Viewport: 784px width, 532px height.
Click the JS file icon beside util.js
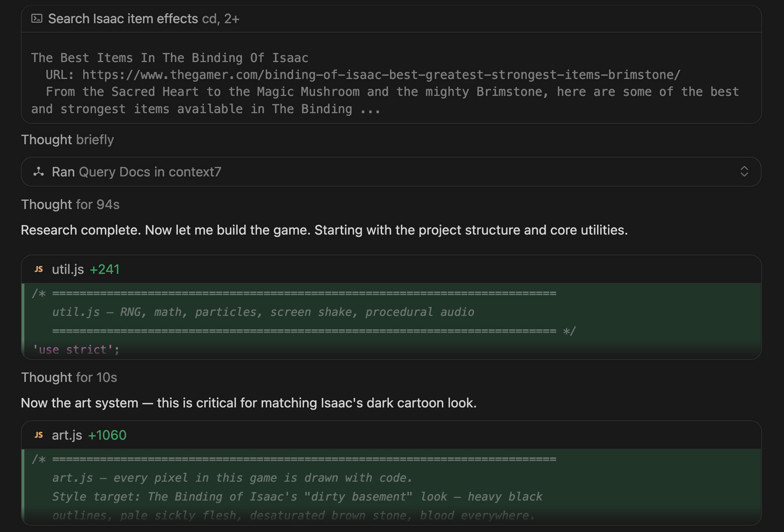38,269
